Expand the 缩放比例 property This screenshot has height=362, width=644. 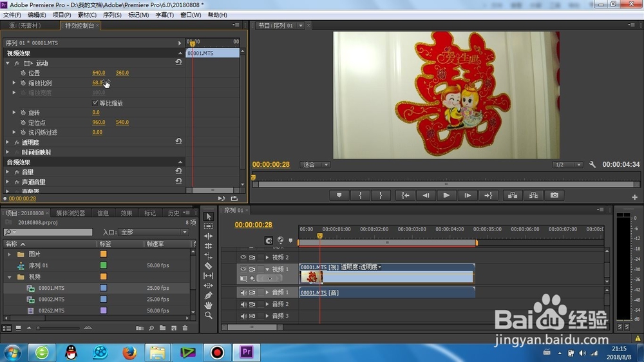tap(14, 82)
